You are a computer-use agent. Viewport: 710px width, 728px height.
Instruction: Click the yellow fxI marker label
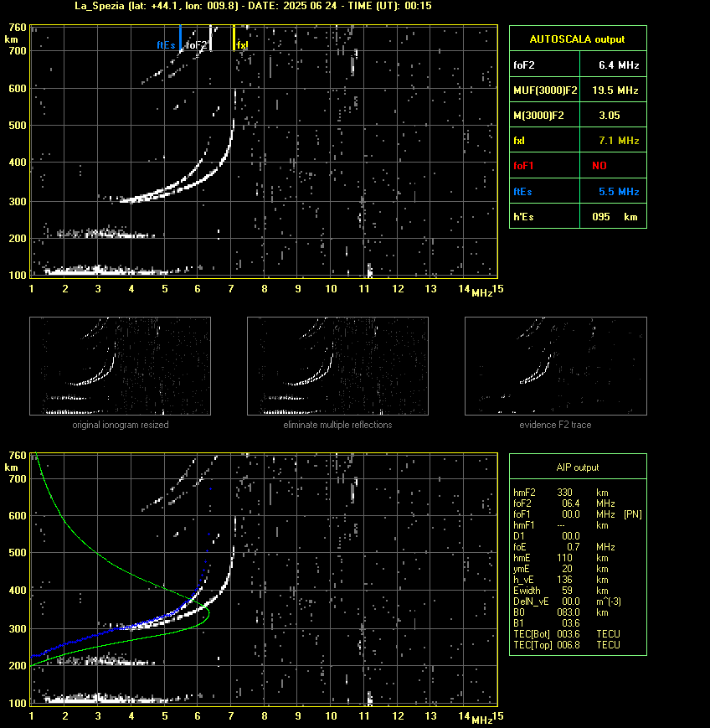coord(242,45)
